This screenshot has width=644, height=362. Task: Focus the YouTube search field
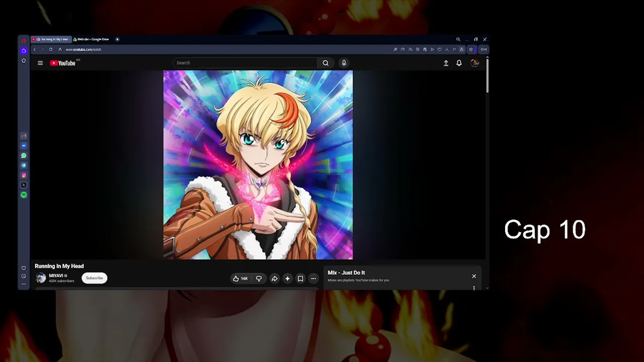click(x=245, y=63)
